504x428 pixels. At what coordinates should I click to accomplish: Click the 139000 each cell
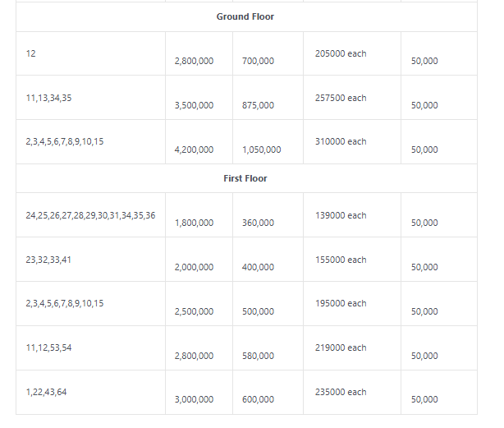click(341, 215)
